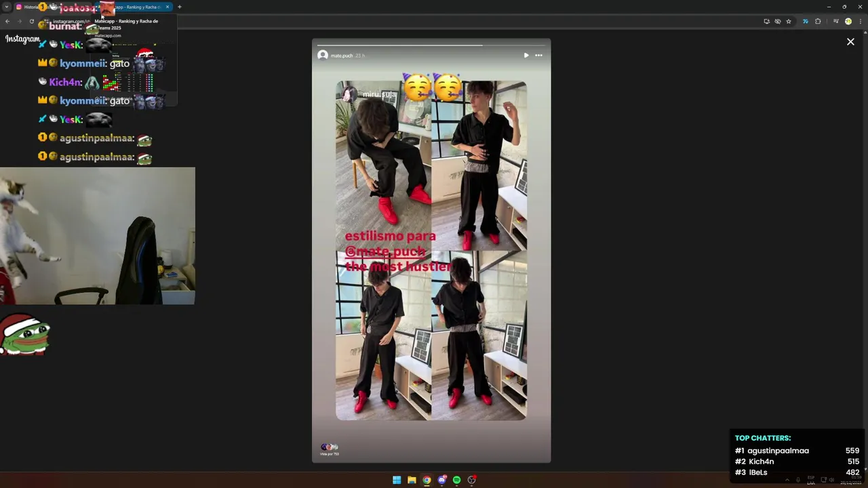
Task: Open the @mate.puch mention in story
Action: pyautogui.click(x=385, y=251)
